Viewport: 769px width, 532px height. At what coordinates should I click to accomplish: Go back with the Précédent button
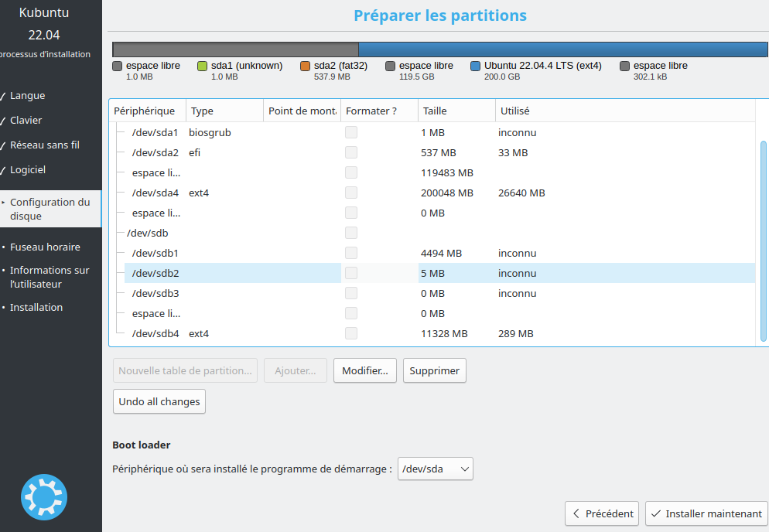(602, 513)
